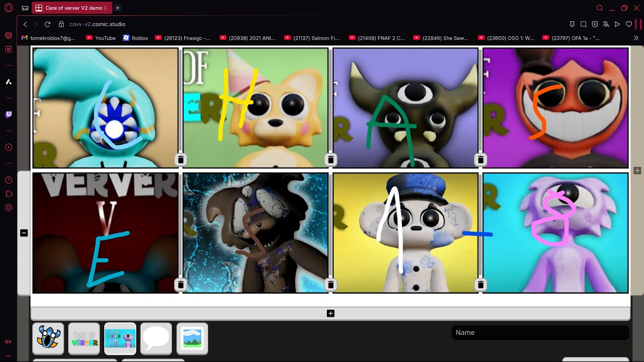The image size is (644, 362).
Task: Open the Care of Verver logo category
Action: point(84,338)
